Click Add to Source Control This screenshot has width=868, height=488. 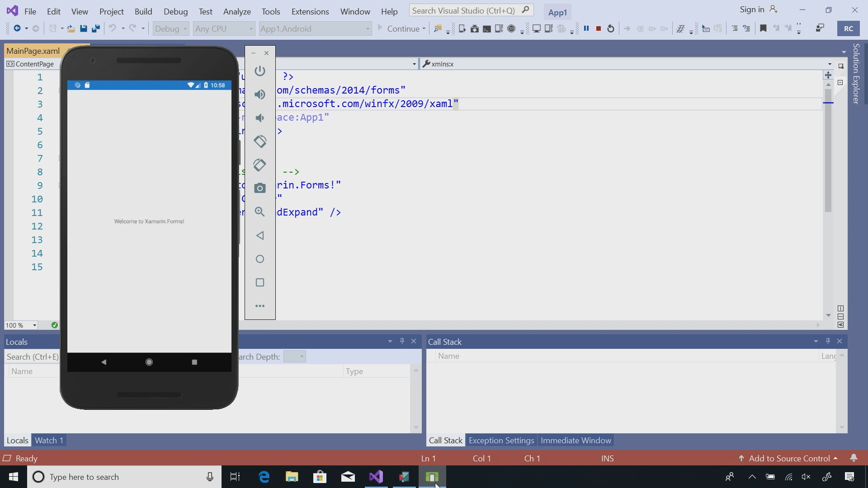click(x=789, y=458)
